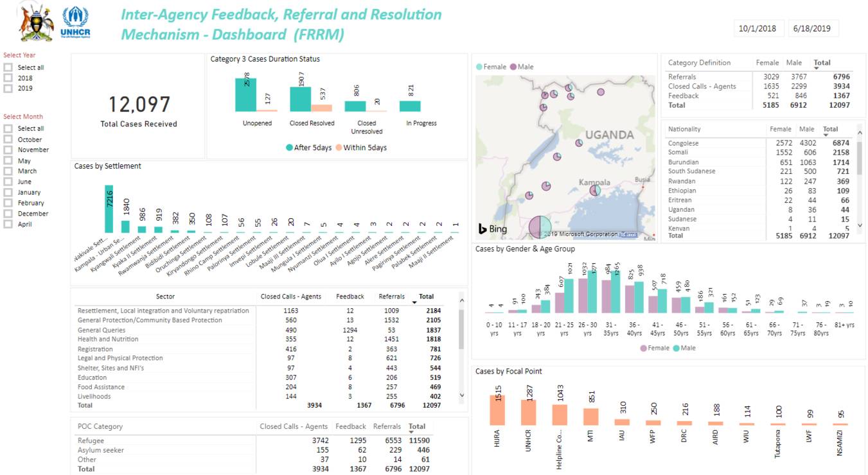Click the Feedback column header in Sector table
The image size is (868, 475).
(x=350, y=297)
